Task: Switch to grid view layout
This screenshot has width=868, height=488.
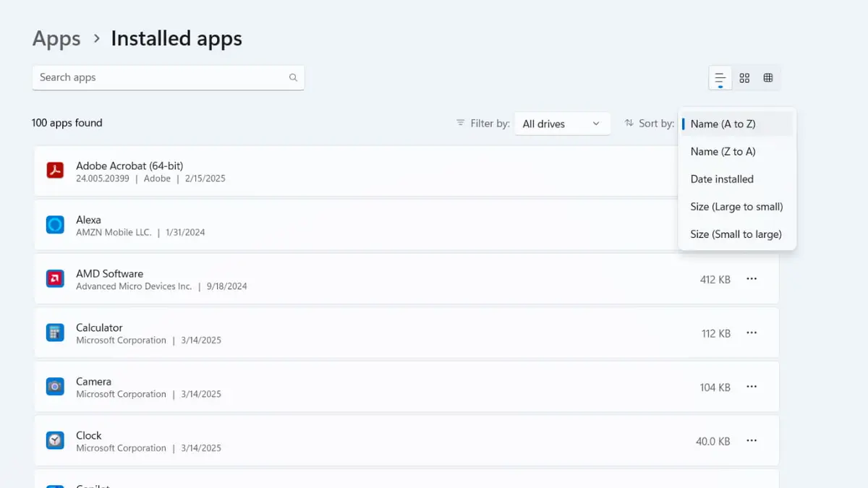Action: (x=744, y=78)
